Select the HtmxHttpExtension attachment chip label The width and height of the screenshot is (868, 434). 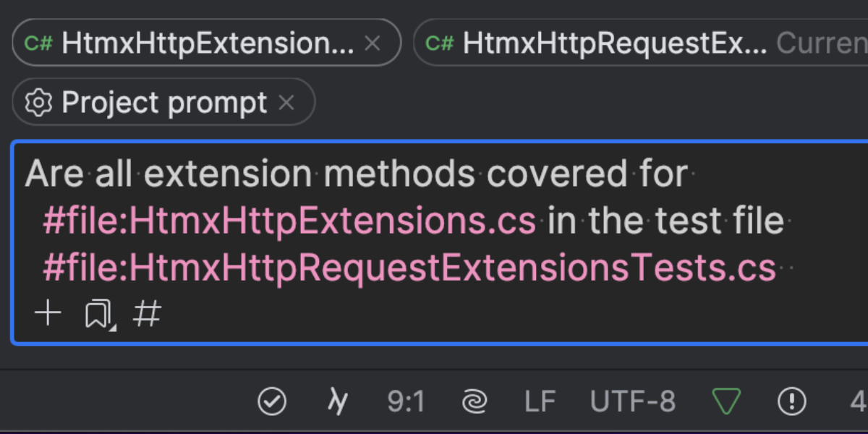coord(208,43)
